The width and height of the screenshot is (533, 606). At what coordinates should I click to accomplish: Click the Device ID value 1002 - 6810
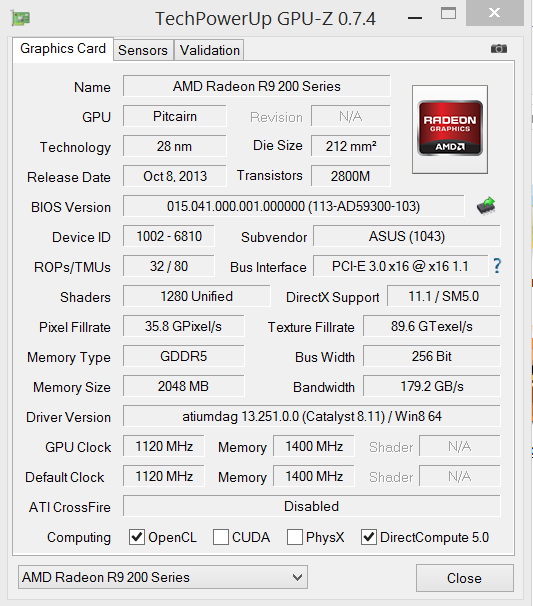point(169,236)
